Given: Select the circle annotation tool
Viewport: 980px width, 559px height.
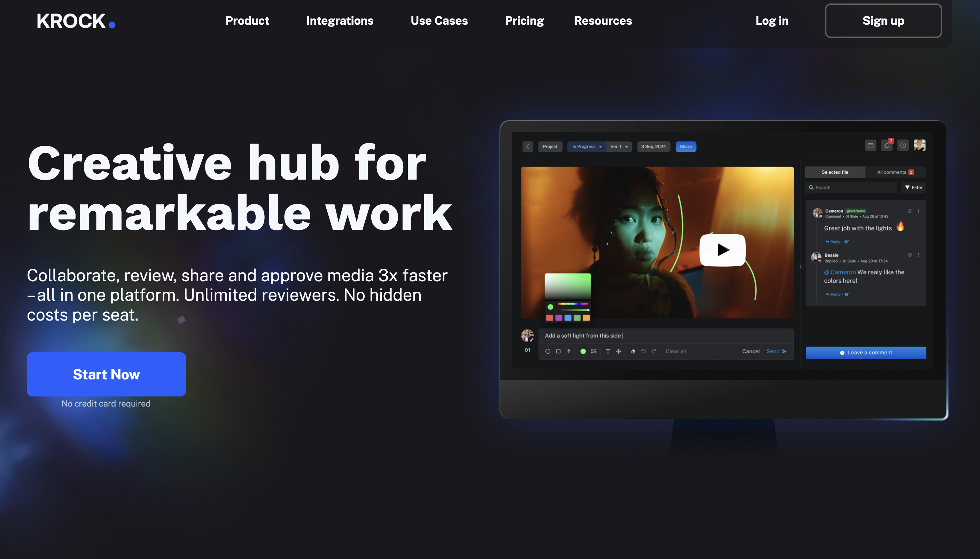Looking at the screenshot, I should pyautogui.click(x=547, y=351).
